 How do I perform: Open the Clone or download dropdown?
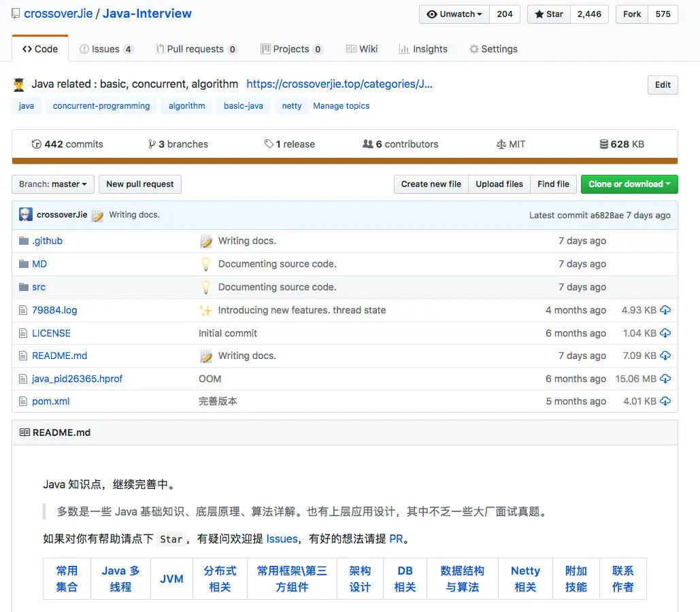[629, 184]
